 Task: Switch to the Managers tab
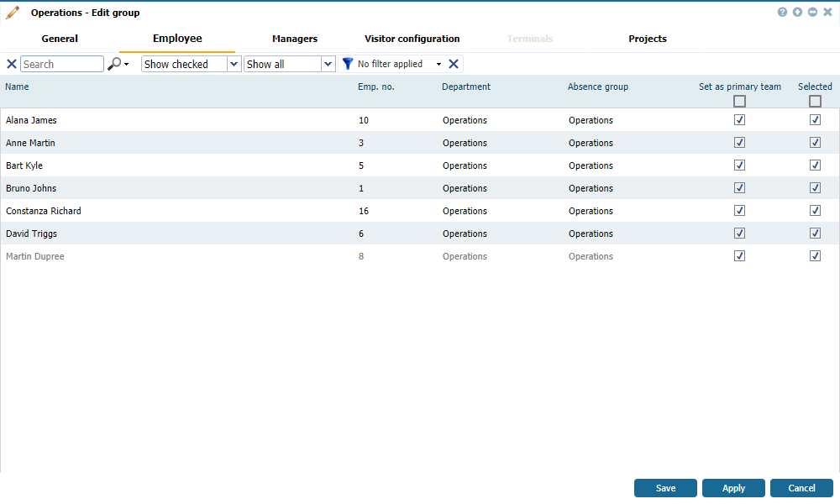(x=295, y=39)
